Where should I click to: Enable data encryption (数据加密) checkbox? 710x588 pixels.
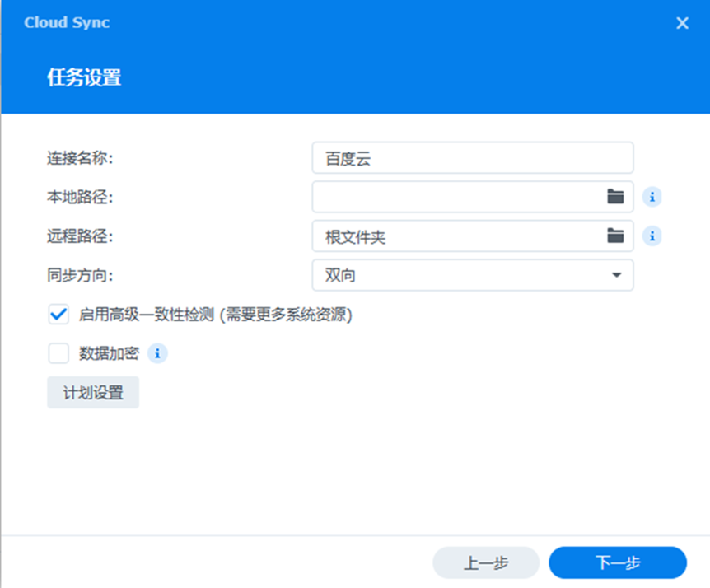[x=58, y=353]
